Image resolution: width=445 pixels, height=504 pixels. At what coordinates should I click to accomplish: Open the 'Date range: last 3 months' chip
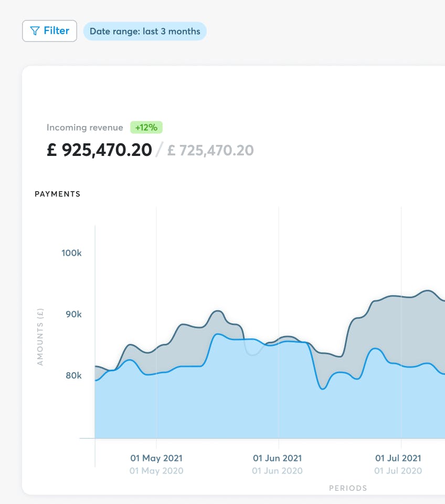click(145, 31)
